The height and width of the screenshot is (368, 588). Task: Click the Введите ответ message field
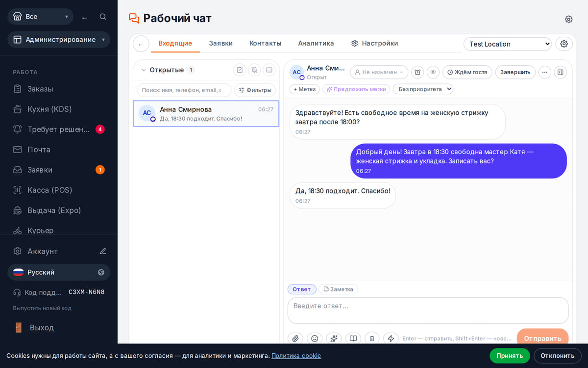[x=428, y=311]
